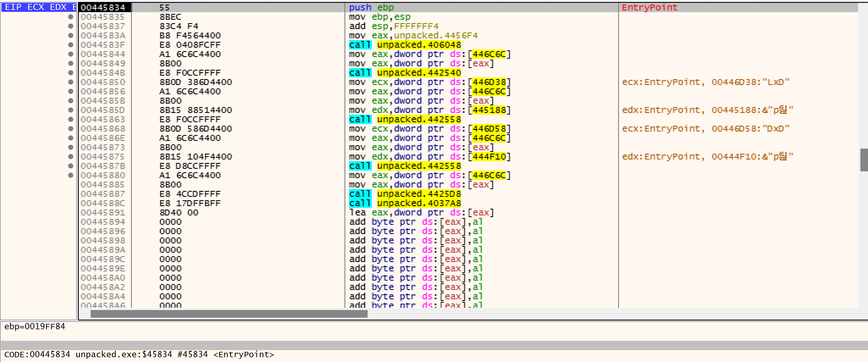This screenshot has width=868, height=362.
Task: Select the 'add esp,FFFFFFF4' instruction
Action: [x=394, y=26]
